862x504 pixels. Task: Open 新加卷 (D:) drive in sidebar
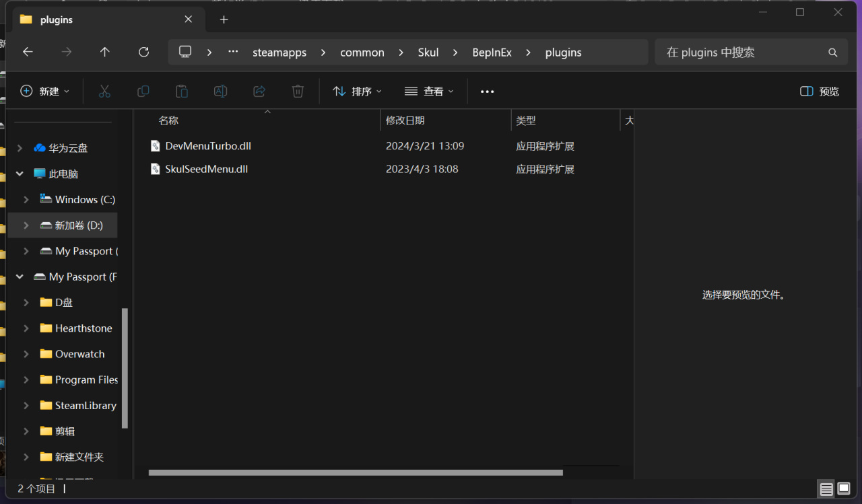(x=79, y=225)
